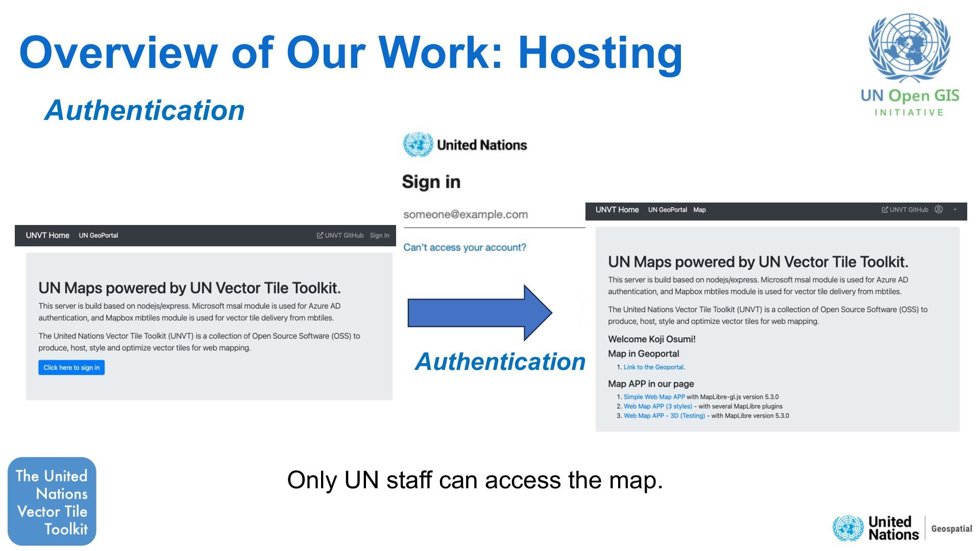Open Web Map APP (3 styles) link
Image resolution: width=980 pixels, height=551 pixels.
[x=657, y=407]
